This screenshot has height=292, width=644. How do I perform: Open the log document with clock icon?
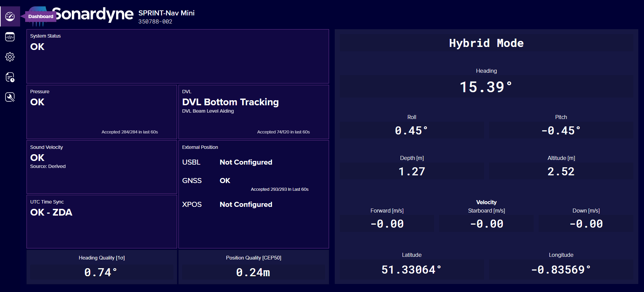pyautogui.click(x=10, y=77)
